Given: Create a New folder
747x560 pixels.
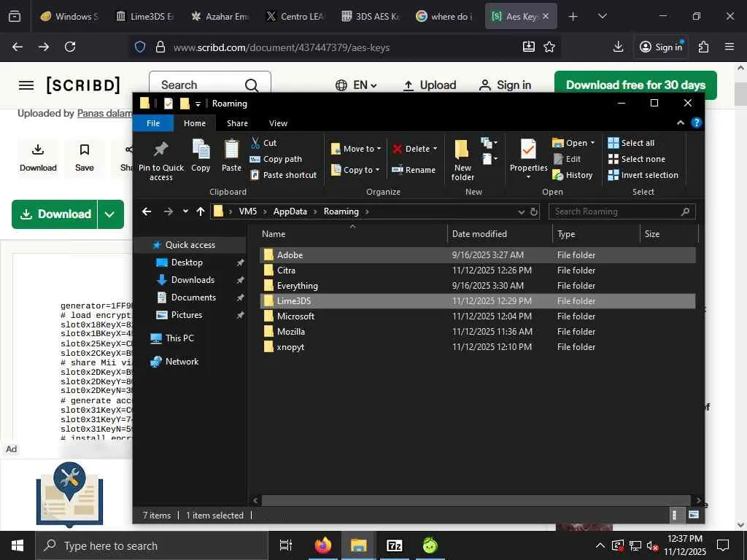Looking at the screenshot, I should coord(462,160).
